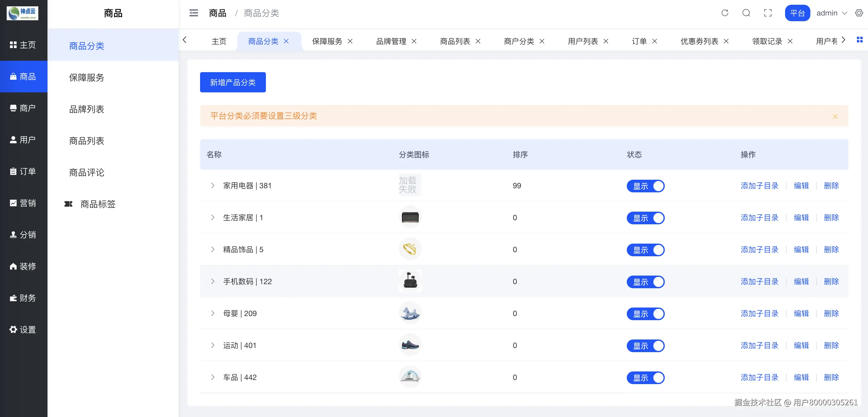This screenshot has height=417, width=868.
Task: Toggle fullscreen mode icon
Action: click(768, 13)
